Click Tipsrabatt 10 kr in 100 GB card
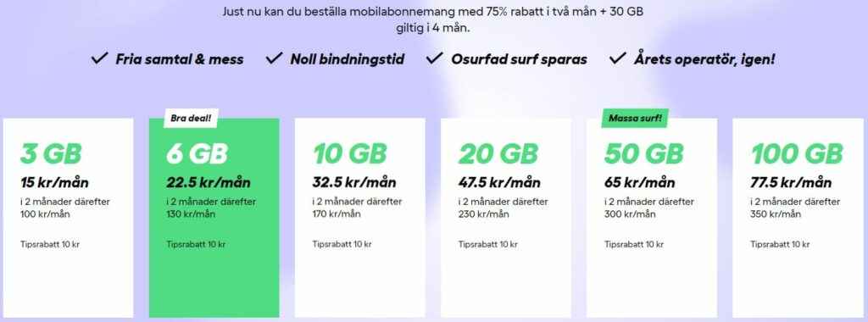The image size is (868, 322). point(780,244)
